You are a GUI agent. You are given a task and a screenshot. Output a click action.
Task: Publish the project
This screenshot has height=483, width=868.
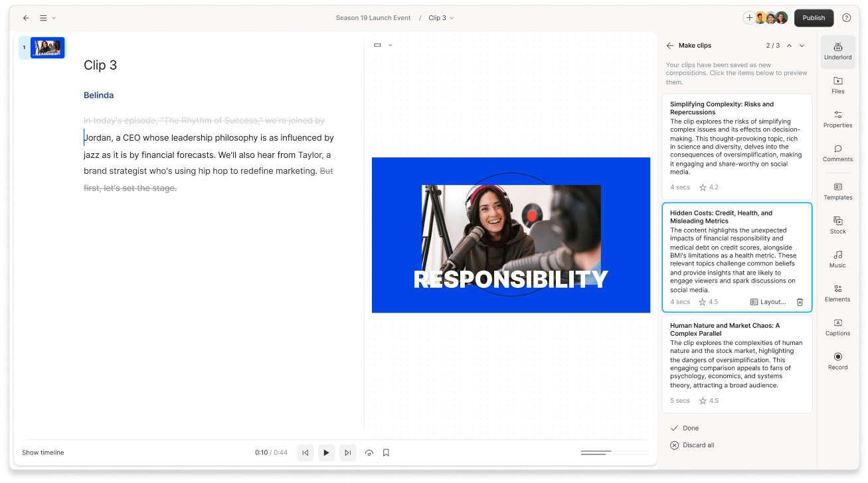[814, 18]
